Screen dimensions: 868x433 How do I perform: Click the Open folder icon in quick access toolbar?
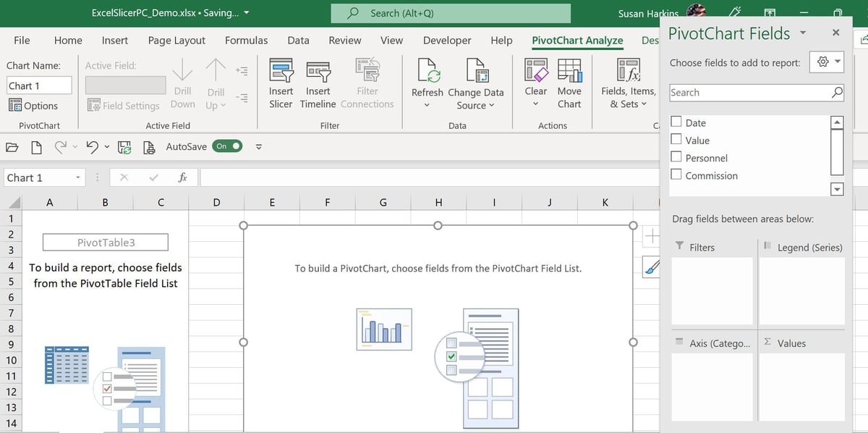tap(12, 147)
